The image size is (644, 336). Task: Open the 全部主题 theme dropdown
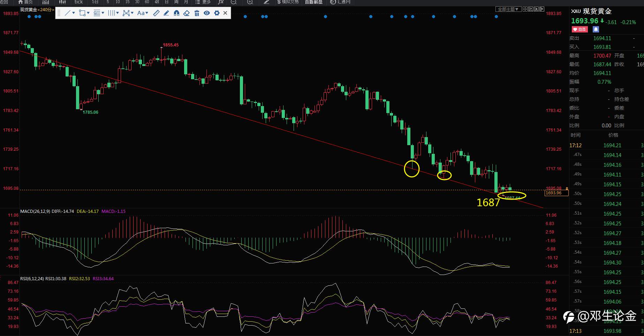[x=508, y=9]
